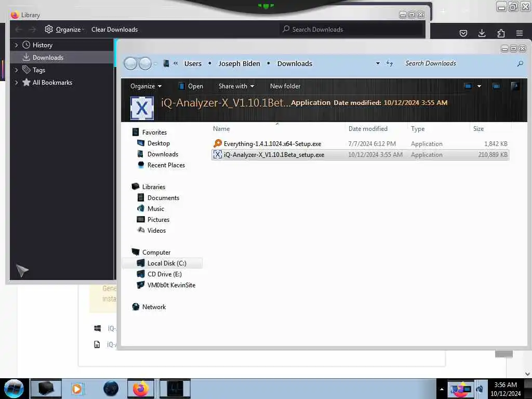Click address bar folder icon
Viewport: 532px width, 399px height.
[166, 63]
